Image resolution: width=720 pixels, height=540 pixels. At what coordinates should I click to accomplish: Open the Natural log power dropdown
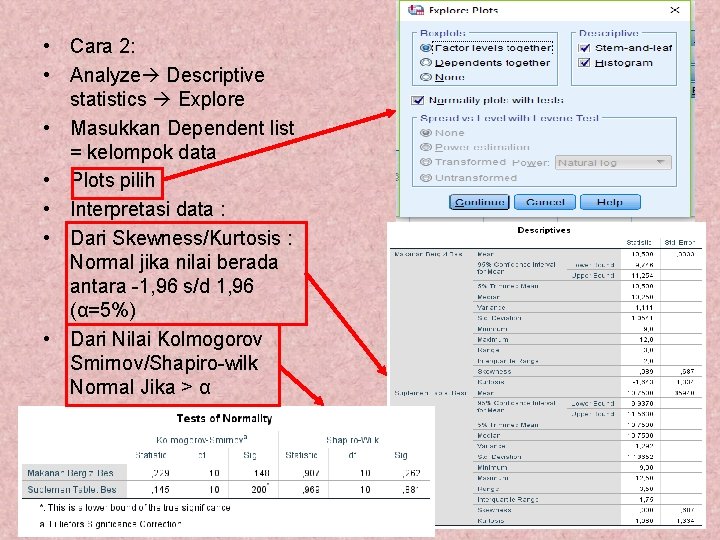(x=613, y=163)
